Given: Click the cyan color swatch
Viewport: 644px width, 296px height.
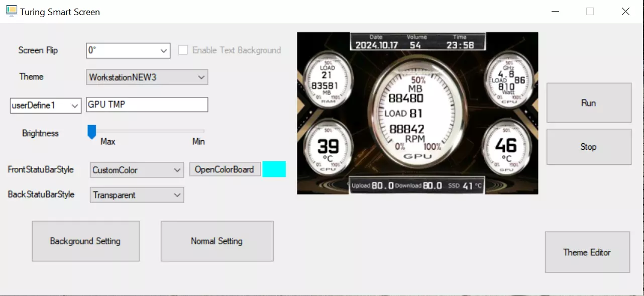Looking at the screenshot, I should coord(274,169).
